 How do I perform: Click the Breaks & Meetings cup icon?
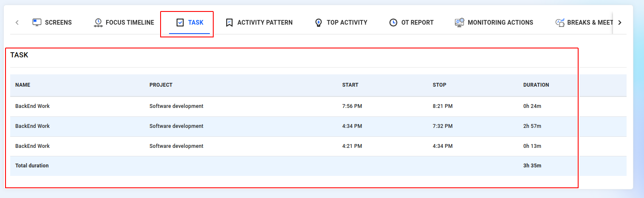560,23
